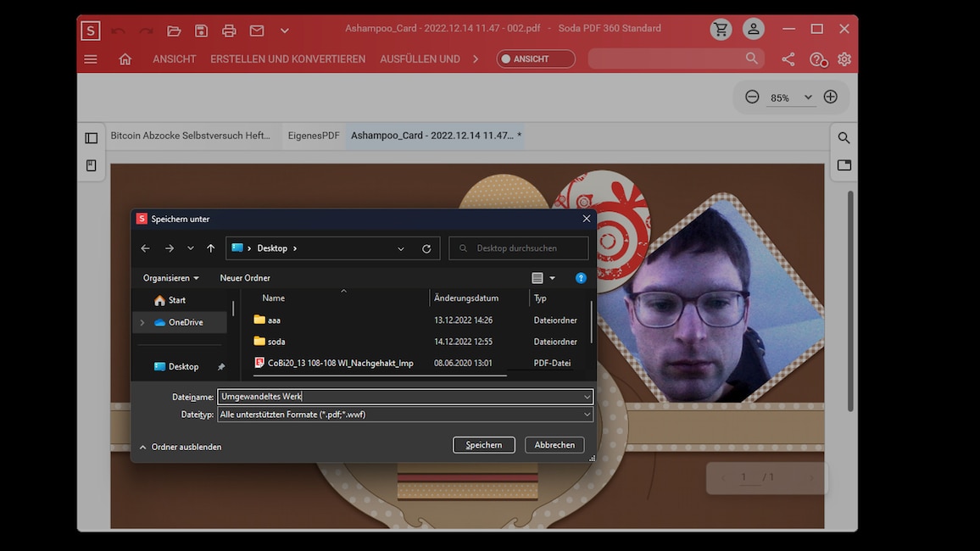
Task: Sort files by Änderungsdatum column
Action: [466, 298]
